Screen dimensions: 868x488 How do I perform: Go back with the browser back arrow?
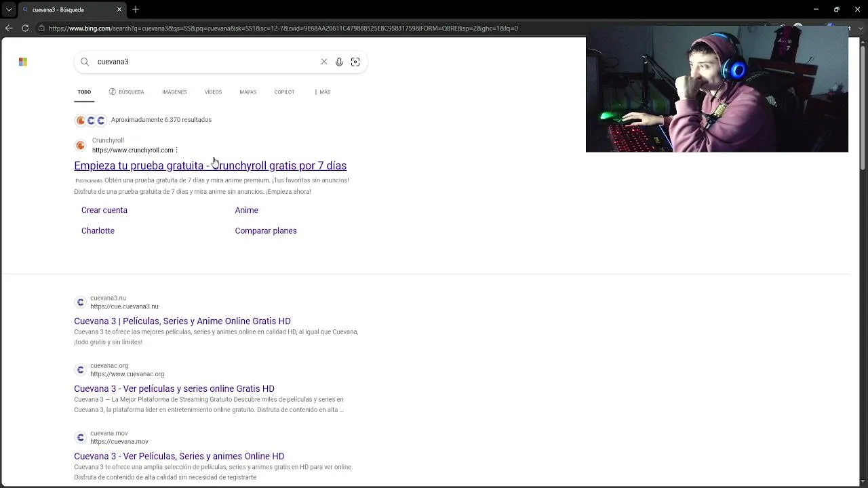(9, 28)
